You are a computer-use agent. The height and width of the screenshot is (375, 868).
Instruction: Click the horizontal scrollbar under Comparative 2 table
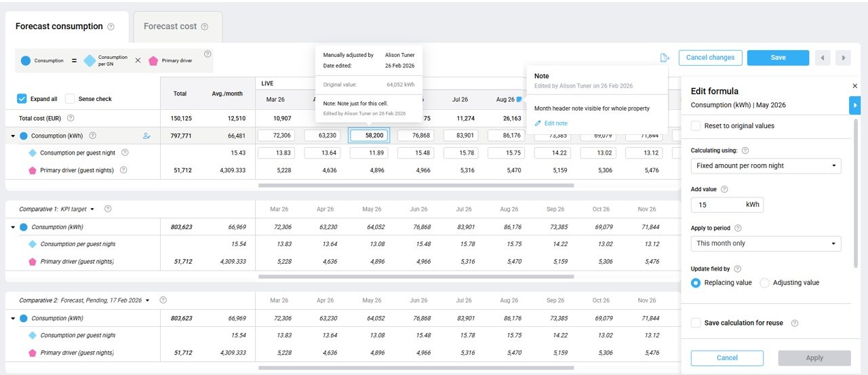[x=416, y=368]
